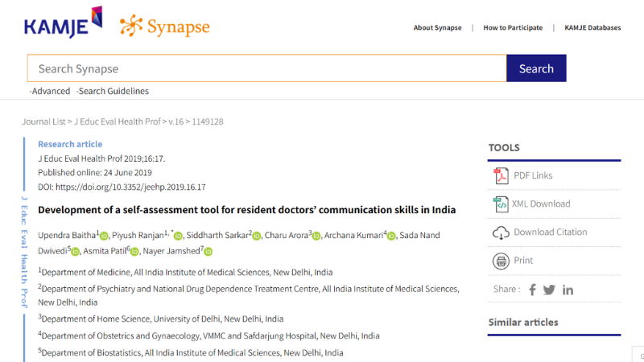
Task: Navigate to Journal List breadcrumb
Action: pos(44,122)
